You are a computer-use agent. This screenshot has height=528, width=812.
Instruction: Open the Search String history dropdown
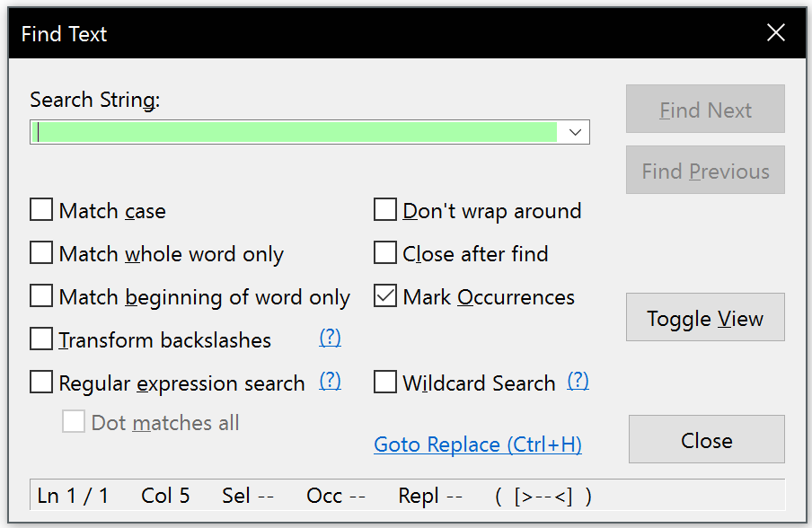(x=575, y=131)
